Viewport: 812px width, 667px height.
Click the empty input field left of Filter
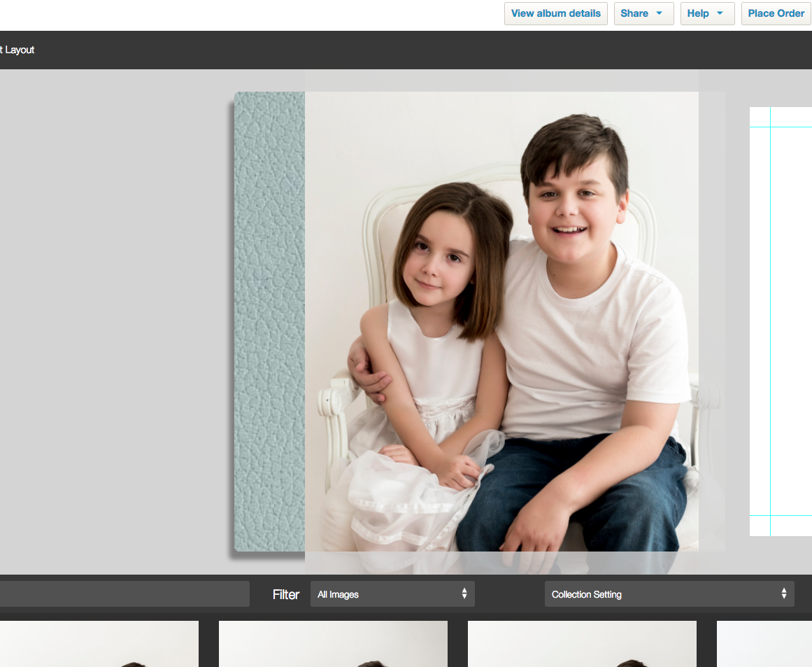[124, 594]
